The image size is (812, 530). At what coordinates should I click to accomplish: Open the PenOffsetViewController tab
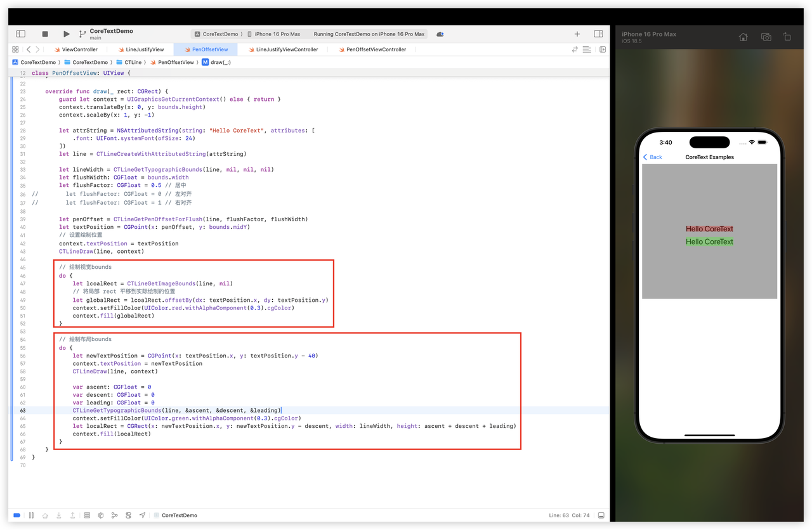[x=372, y=49]
